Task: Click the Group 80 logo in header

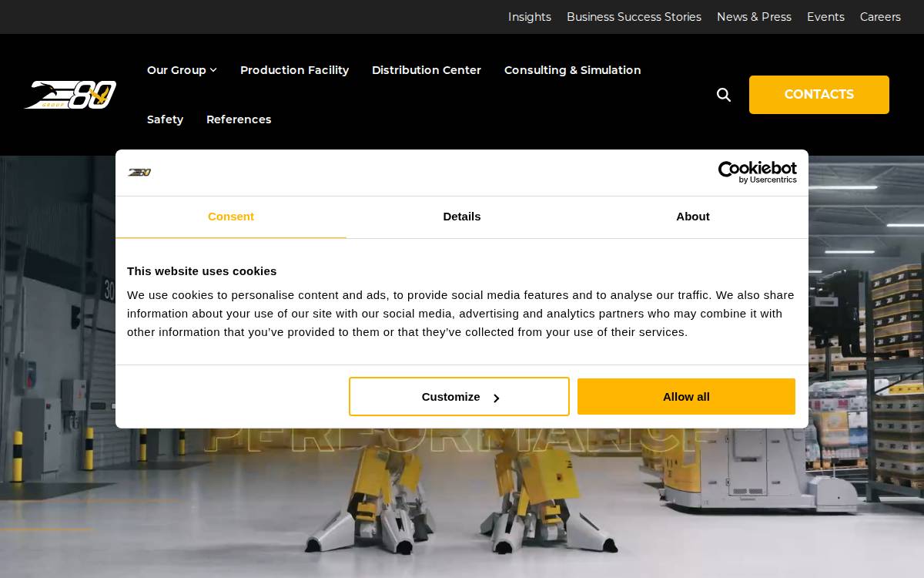Action: pos(70,95)
